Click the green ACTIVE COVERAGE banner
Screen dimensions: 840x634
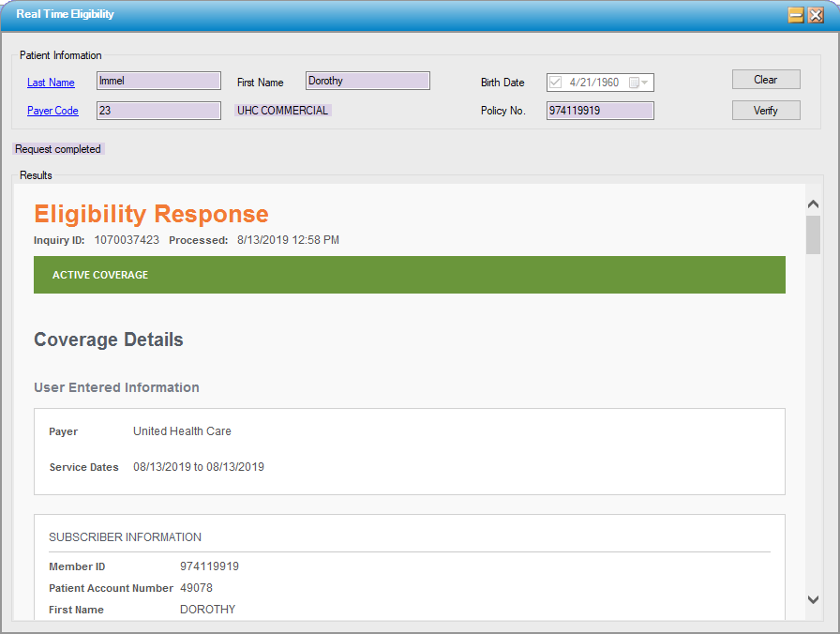409,275
